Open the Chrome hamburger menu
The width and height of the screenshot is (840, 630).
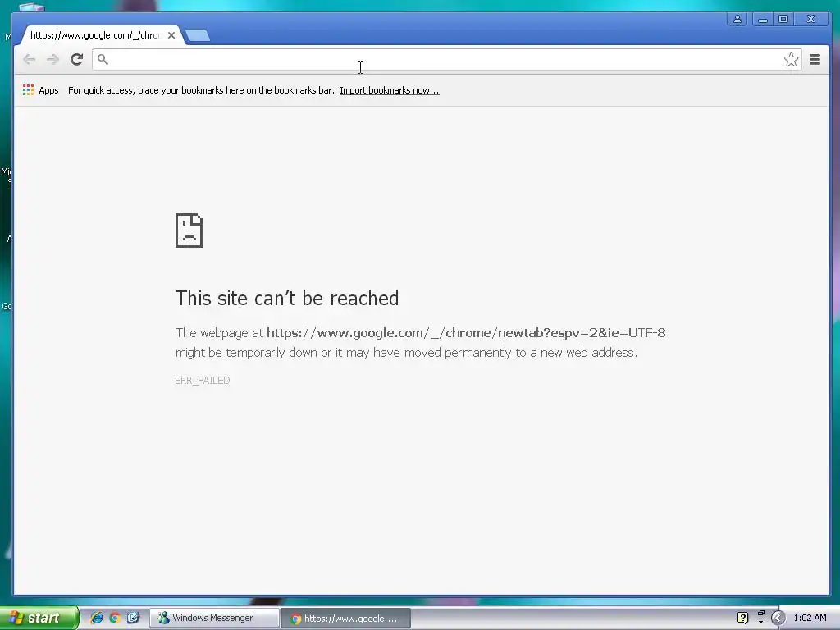815,59
